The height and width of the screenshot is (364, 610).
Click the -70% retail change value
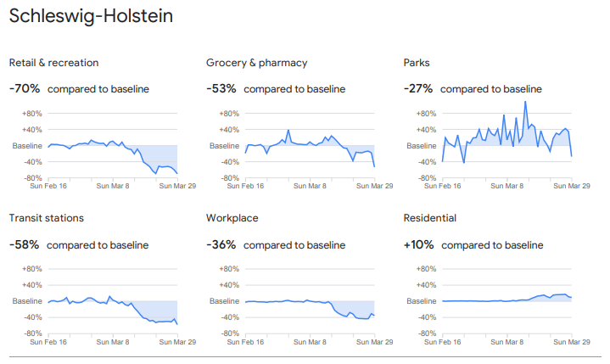tap(24, 88)
